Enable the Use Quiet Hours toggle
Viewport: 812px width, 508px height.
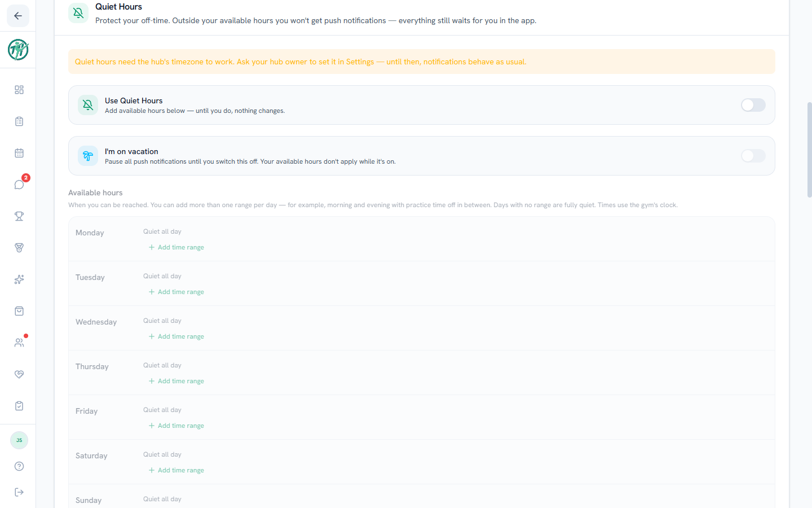pyautogui.click(x=753, y=105)
